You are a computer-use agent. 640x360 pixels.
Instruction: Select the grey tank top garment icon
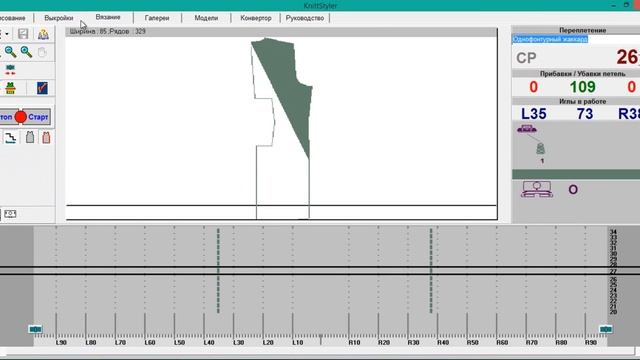click(x=30, y=138)
